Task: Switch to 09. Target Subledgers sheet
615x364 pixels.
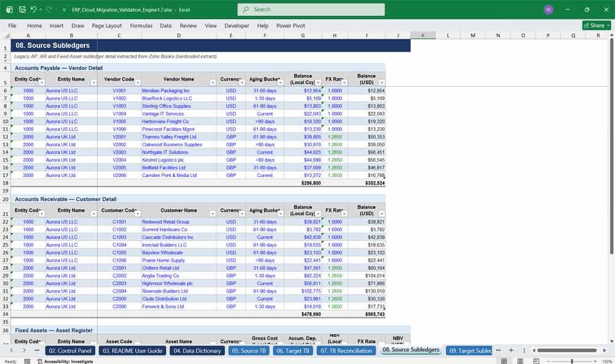Action: click(x=470, y=350)
